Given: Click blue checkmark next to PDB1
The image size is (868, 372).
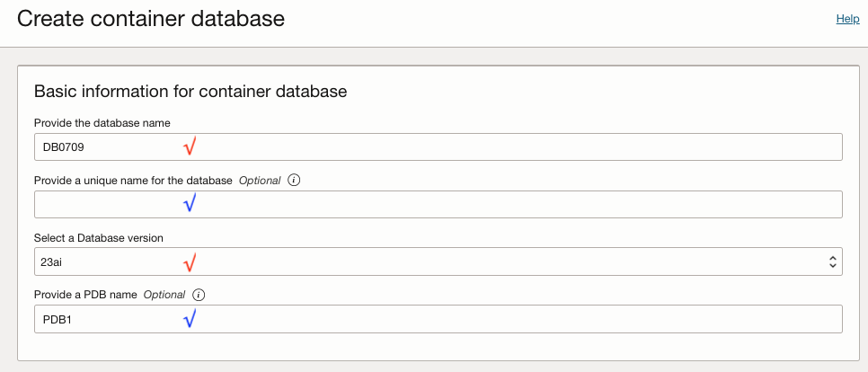Looking at the screenshot, I should [190, 318].
